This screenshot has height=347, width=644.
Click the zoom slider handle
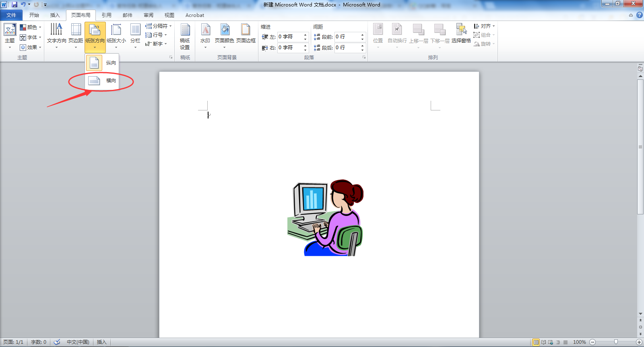click(x=616, y=342)
